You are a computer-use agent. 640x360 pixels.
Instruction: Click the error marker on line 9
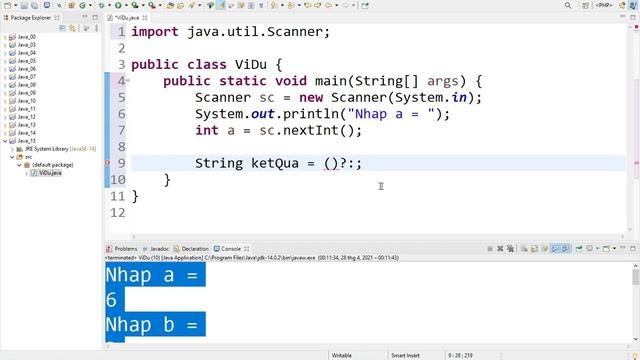coord(107,163)
